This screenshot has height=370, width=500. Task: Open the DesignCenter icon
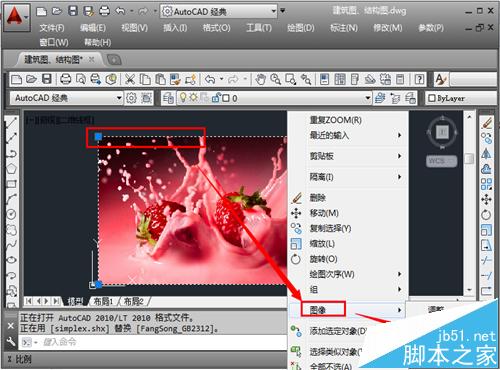340,79
